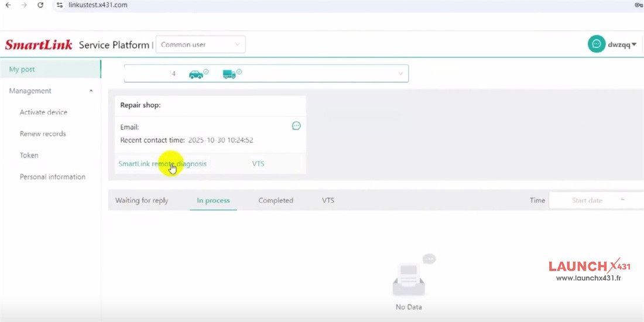Open the Common user dropdown
Viewport: 644px width, 322px height.
[200, 44]
